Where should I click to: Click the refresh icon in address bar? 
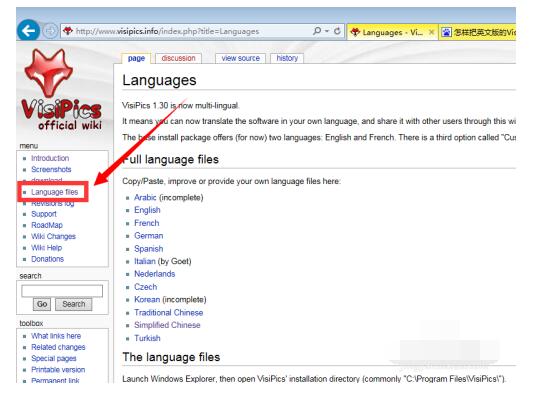(337, 31)
